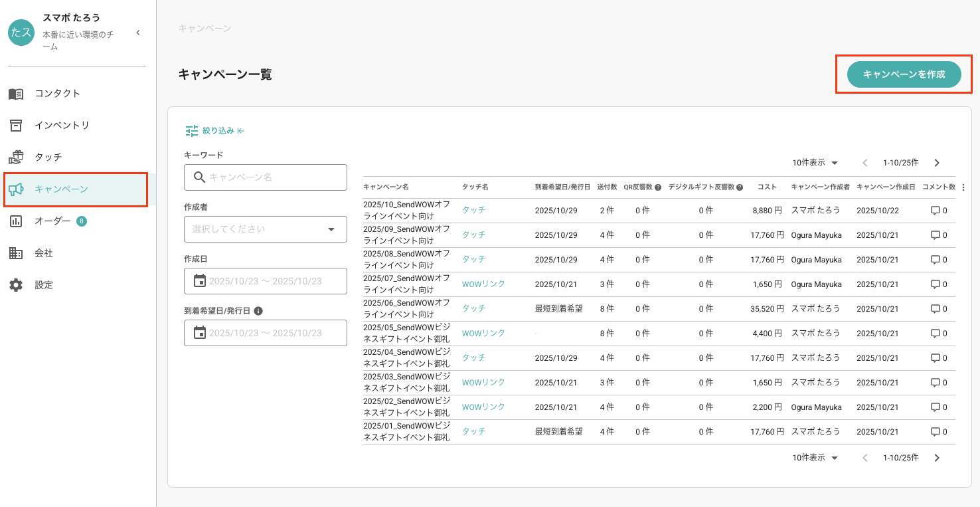This screenshot has width=980, height=507.
Task: Click the 設定 gear icon
Action: click(x=16, y=285)
